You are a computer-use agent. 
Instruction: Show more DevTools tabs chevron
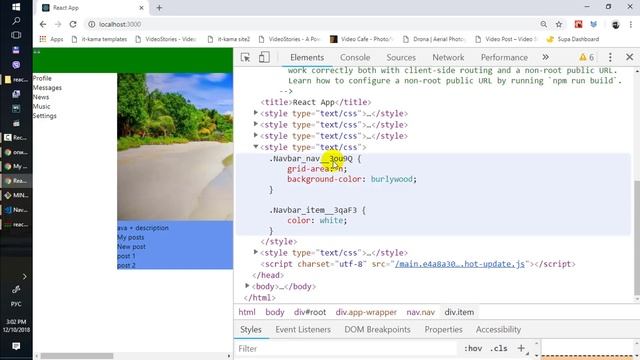tap(545, 57)
